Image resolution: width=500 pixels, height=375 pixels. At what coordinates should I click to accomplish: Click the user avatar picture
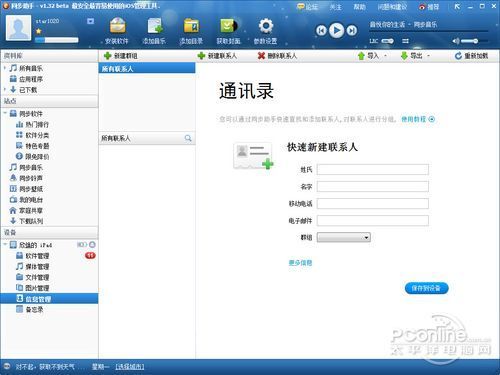(x=18, y=28)
